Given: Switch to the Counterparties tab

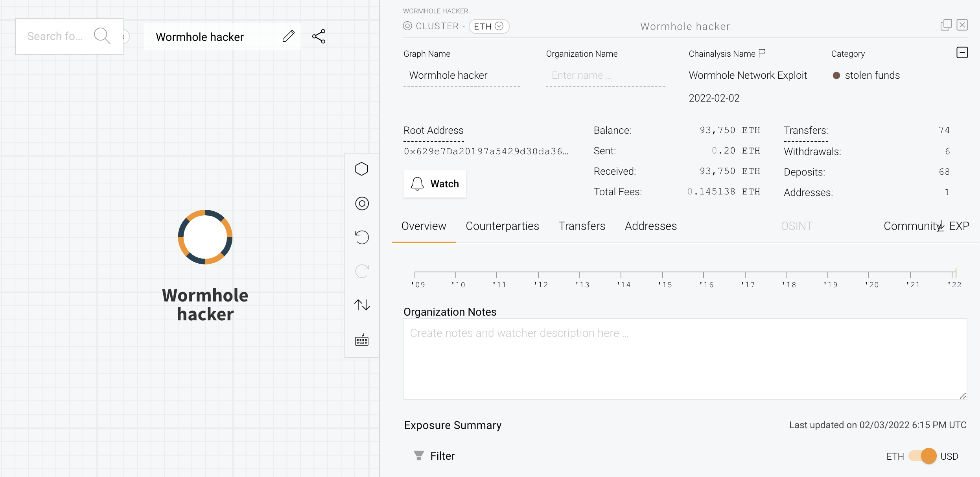Looking at the screenshot, I should click(x=502, y=226).
